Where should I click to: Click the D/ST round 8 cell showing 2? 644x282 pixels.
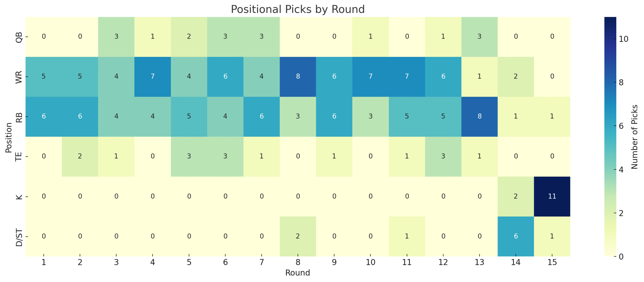pyautogui.click(x=298, y=236)
